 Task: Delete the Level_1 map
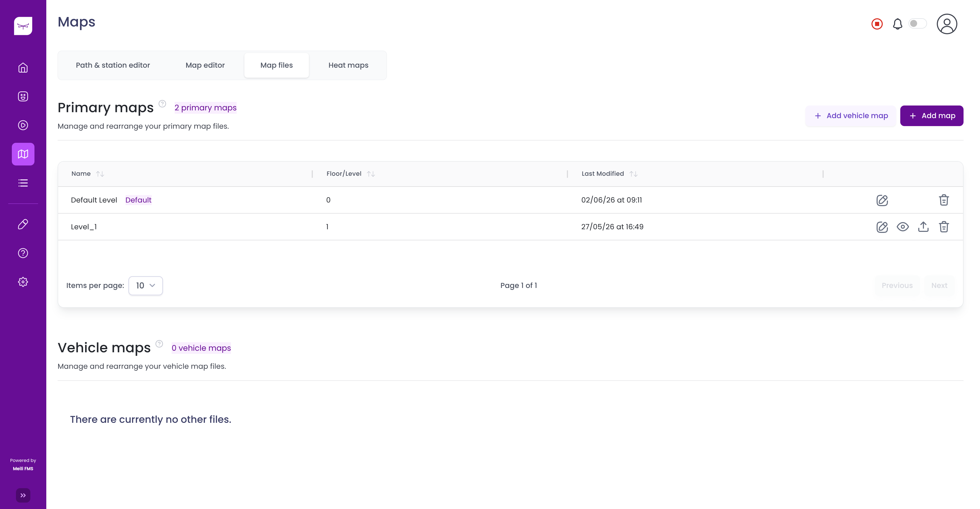(x=943, y=227)
